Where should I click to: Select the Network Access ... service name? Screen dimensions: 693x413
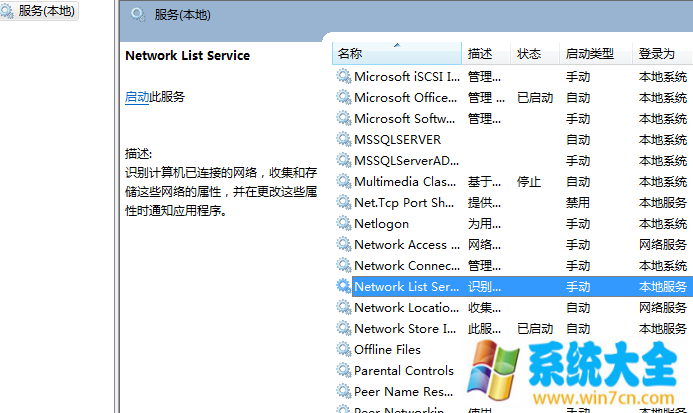click(x=407, y=245)
